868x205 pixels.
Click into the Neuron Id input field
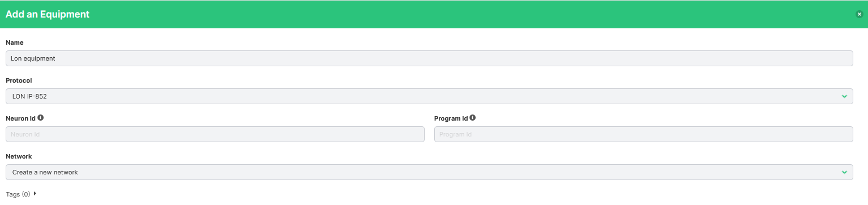215,134
